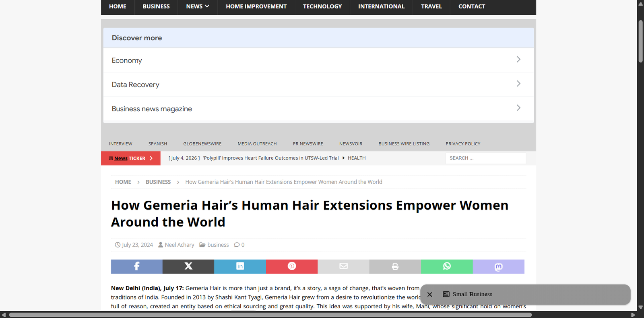Open TRAVEL menu item
Image resolution: width=644 pixels, height=318 pixels.
[x=431, y=6]
